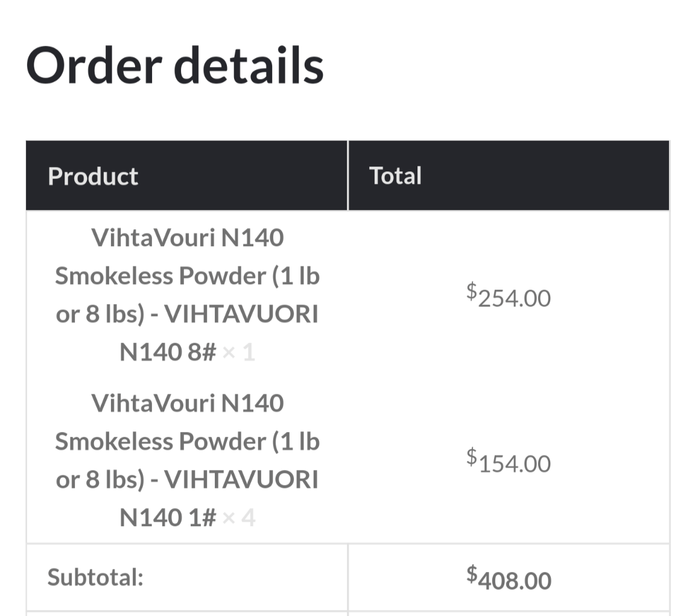Screen dimensions: 695x616
Task: Click the × 1 quantity text
Action: pos(238,352)
